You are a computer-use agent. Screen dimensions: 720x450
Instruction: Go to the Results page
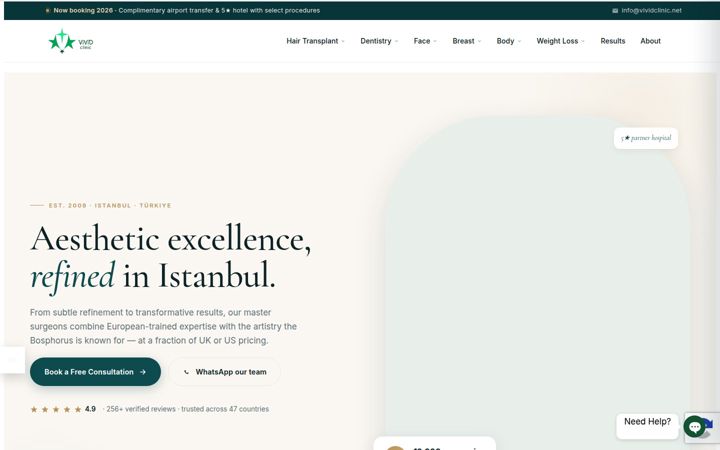613,41
